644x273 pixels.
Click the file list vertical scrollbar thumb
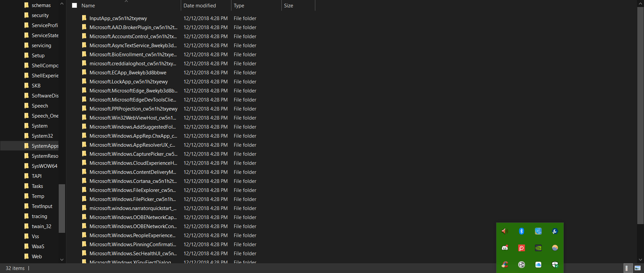tap(640, 116)
